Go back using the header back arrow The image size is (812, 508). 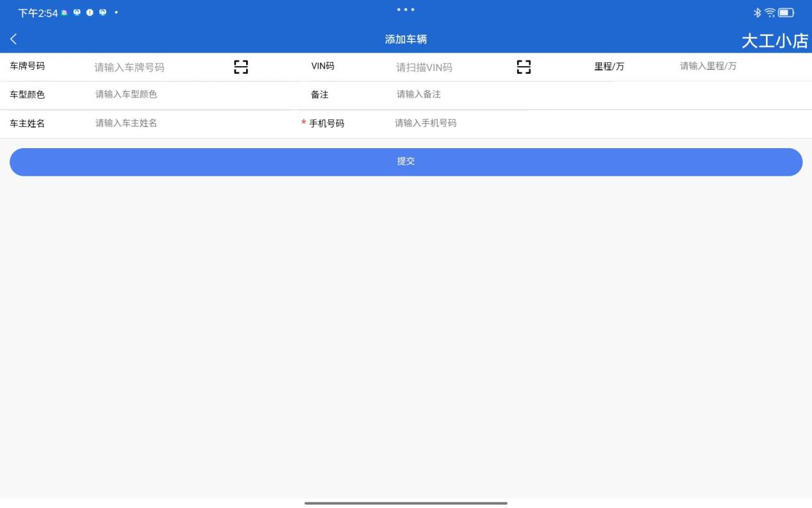click(x=13, y=40)
